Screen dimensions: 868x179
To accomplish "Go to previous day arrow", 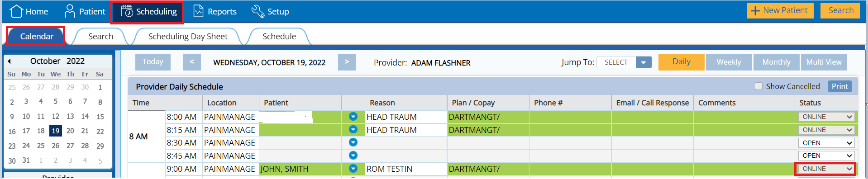I will (x=192, y=62).
